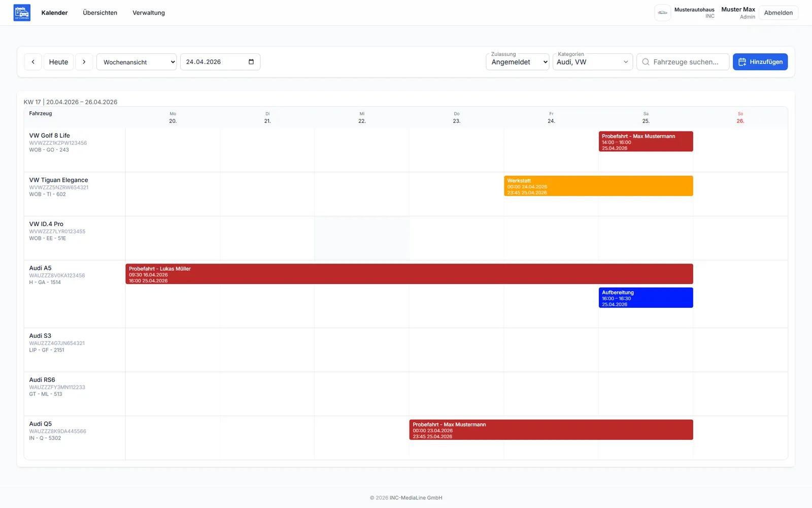The width and height of the screenshot is (812, 508).
Task: Click the Musterautohaus dealership car logo
Action: (663, 13)
